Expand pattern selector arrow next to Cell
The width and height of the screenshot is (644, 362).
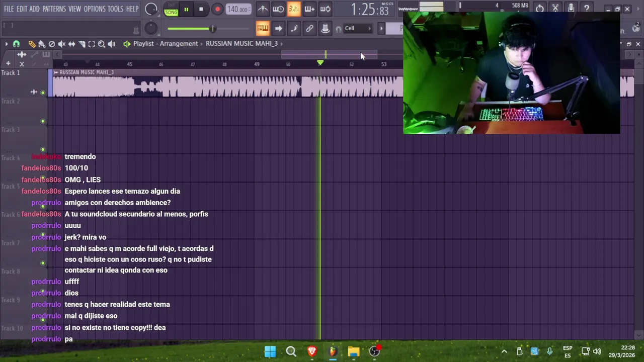click(x=381, y=28)
